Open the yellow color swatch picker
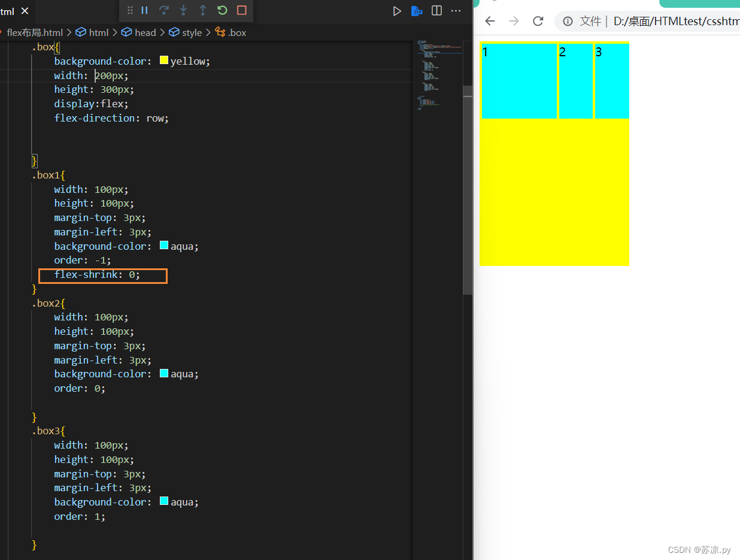Image resolution: width=740 pixels, height=560 pixels. [164, 60]
